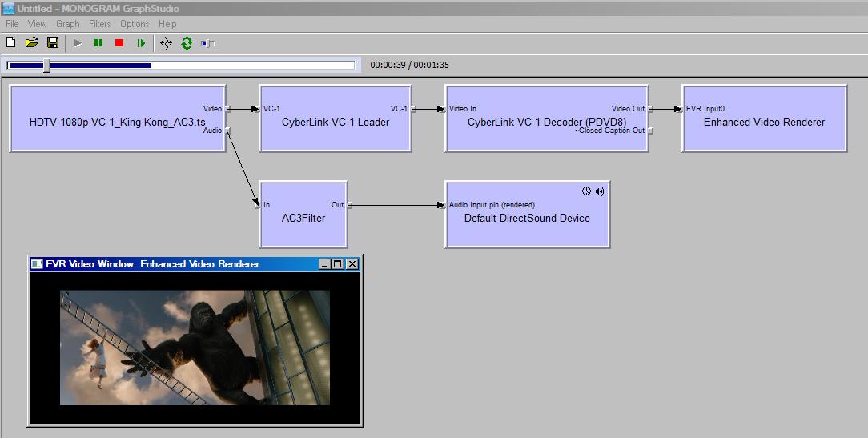Click the ~Closed Caption Out pin

pos(650,131)
